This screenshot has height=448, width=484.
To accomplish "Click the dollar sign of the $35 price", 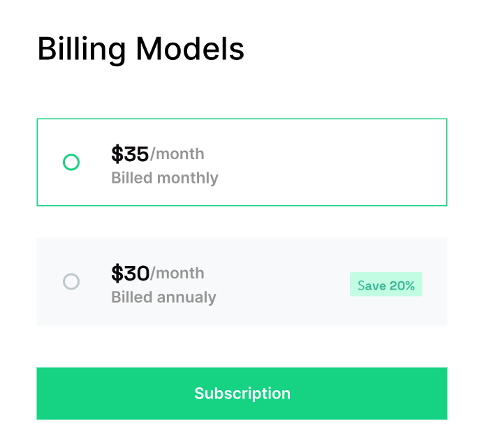I will [x=117, y=154].
